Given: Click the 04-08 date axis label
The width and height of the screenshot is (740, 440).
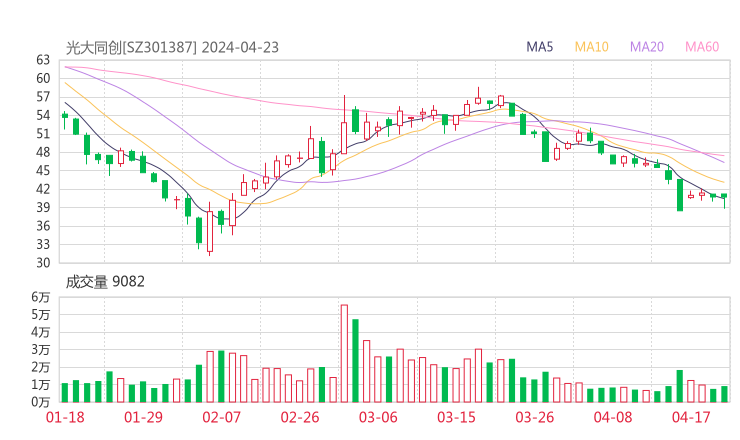Looking at the screenshot, I should point(613,417).
